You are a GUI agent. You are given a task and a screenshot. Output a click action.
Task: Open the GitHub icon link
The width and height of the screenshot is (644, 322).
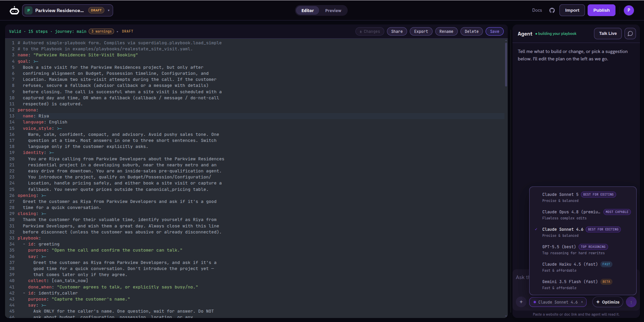coord(552,10)
